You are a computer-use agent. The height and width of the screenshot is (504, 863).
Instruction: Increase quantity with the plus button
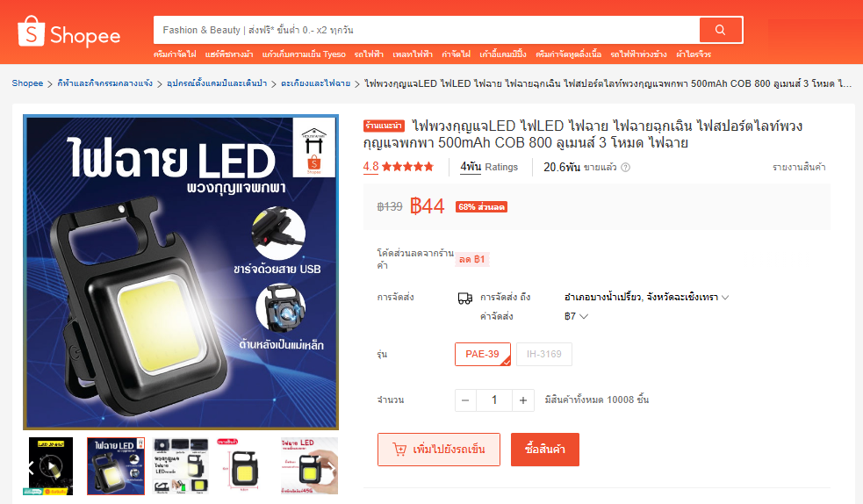[x=523, y=400]
